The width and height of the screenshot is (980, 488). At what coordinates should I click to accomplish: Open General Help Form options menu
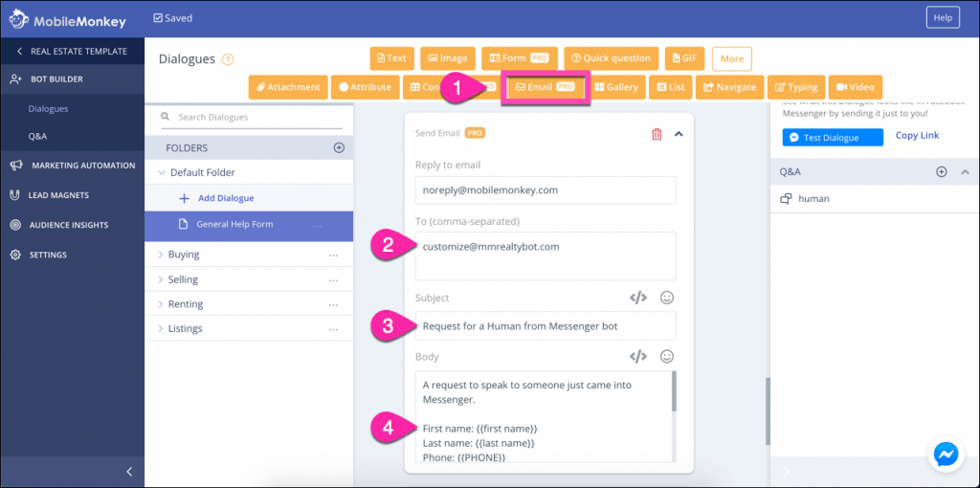(x=318, y=225)
